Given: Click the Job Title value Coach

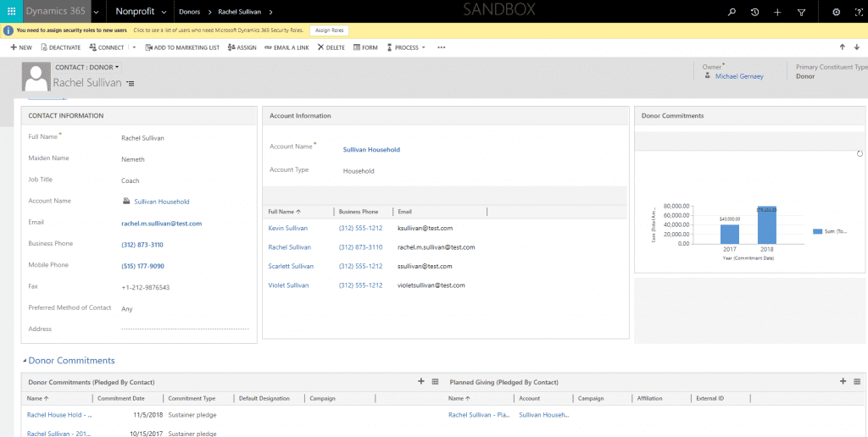Looking at the screenshot, I should click(x=130, y=180).
